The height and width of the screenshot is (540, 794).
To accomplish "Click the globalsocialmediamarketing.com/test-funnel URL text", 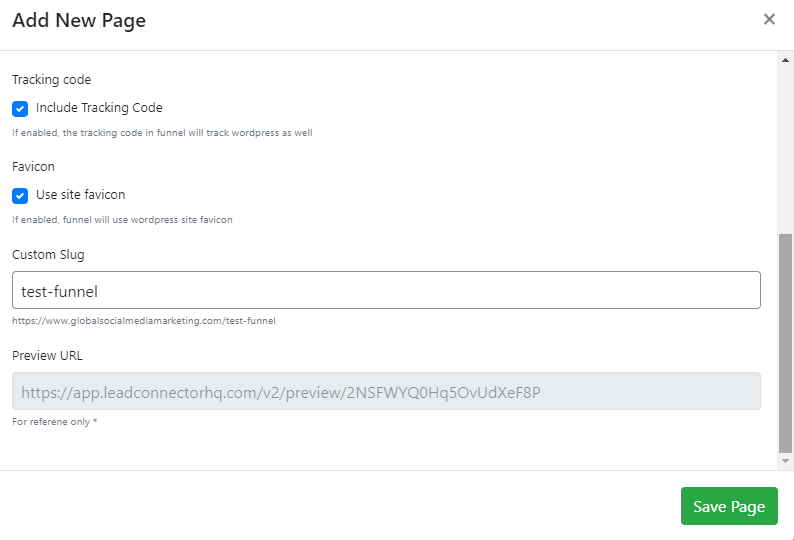I will pyautogui.click(x=143, y=321).
